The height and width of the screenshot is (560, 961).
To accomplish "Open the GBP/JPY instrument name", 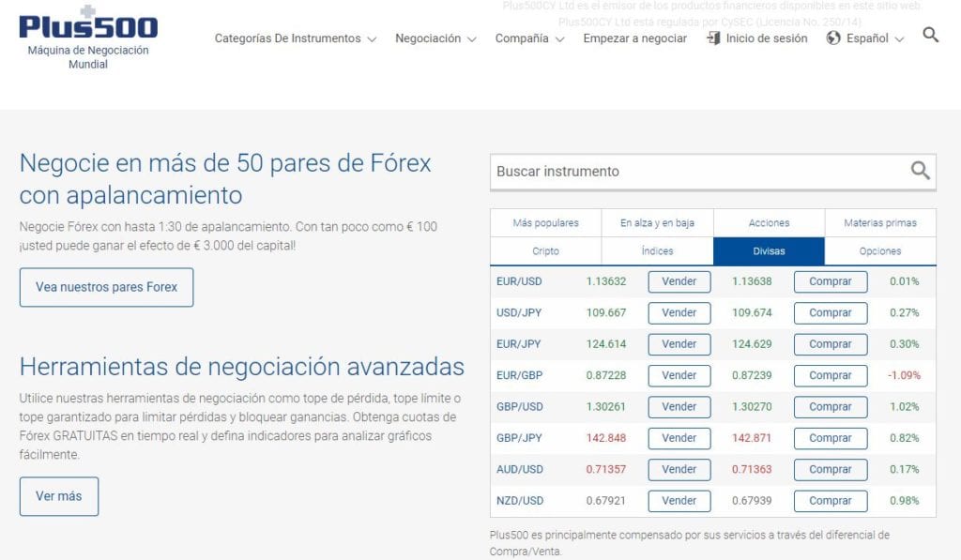I will click(518, 438).
